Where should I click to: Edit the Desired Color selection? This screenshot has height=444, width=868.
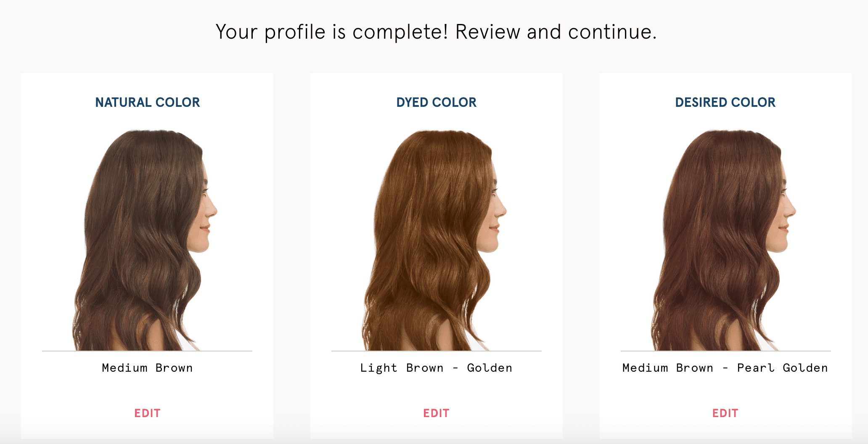click(x=725, y=413)
